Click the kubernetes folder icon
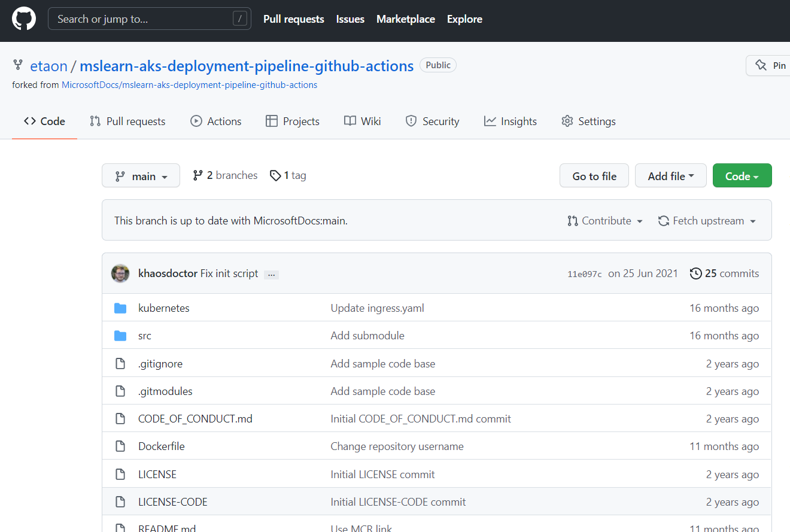790x532 pixels. pyautogui.click(x=120, y=308)
